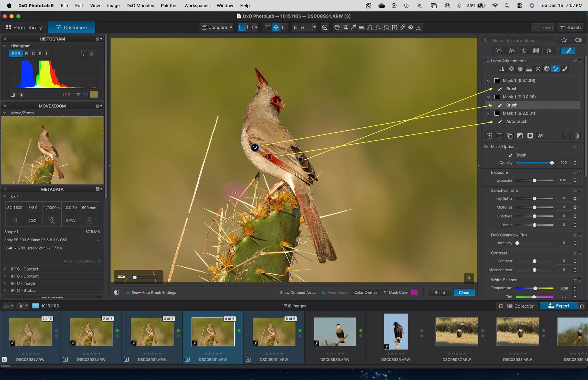Click the Export button

558,306
